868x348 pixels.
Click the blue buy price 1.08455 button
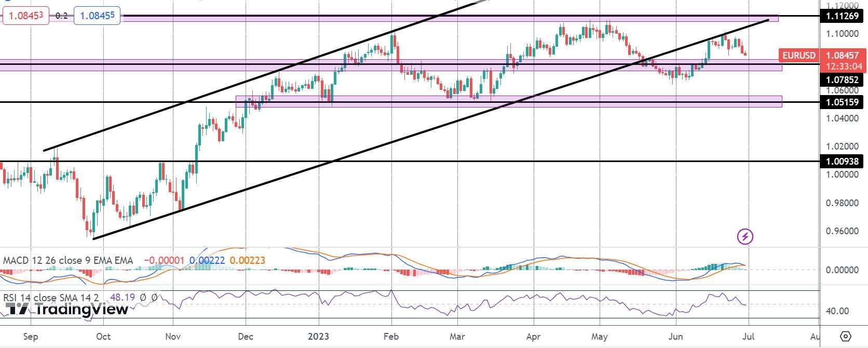pyautogui.click(x=97, y=16)
